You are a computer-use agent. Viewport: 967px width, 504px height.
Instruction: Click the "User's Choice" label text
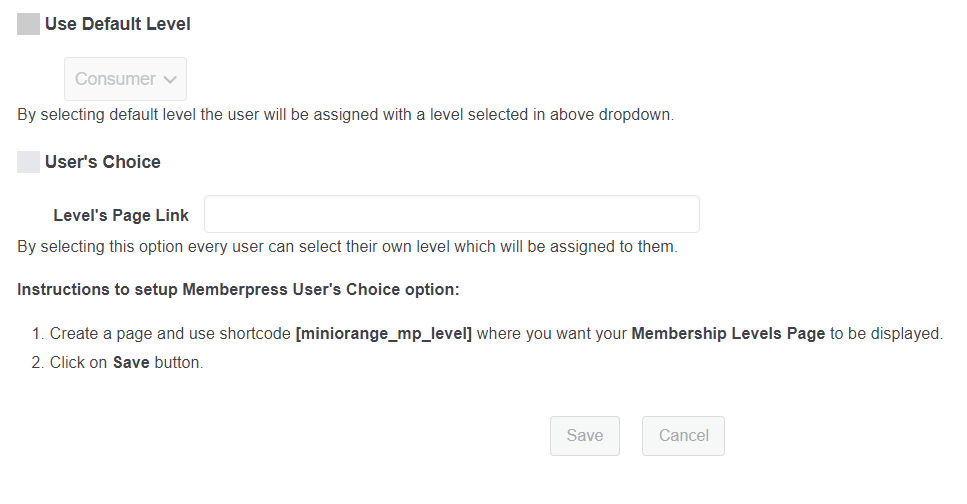pyautogui.click(x=103, y=162)
